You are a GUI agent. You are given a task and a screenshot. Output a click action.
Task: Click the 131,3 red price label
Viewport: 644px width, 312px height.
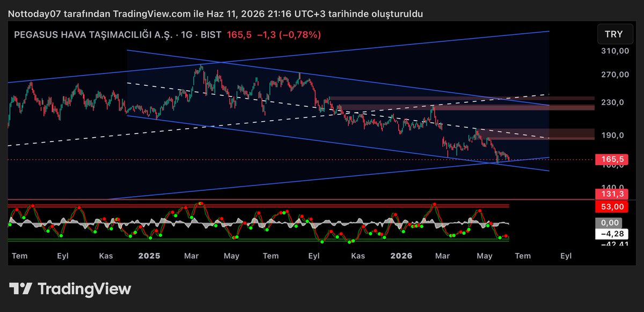[612, 195]
